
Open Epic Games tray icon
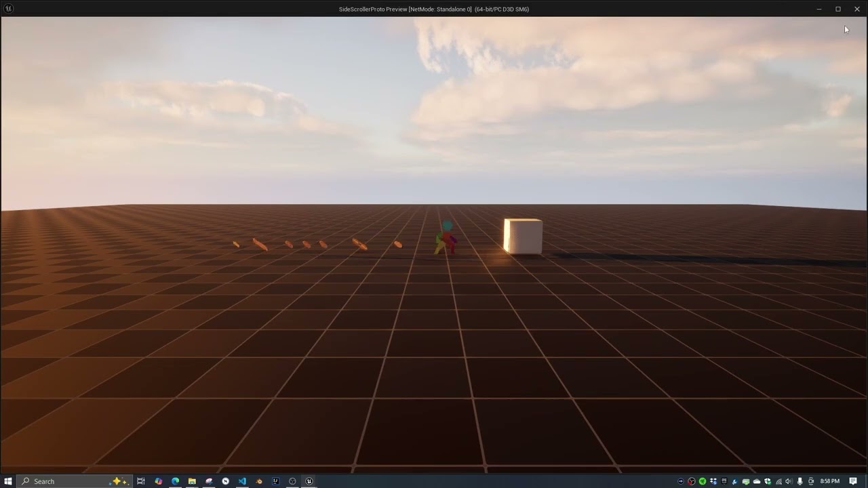pos(724,481)
